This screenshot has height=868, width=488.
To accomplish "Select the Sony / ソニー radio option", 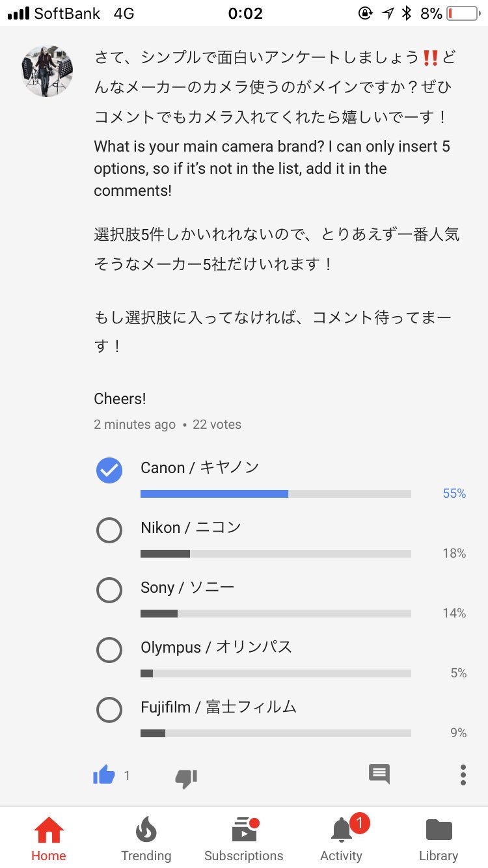I will (109, 590).
